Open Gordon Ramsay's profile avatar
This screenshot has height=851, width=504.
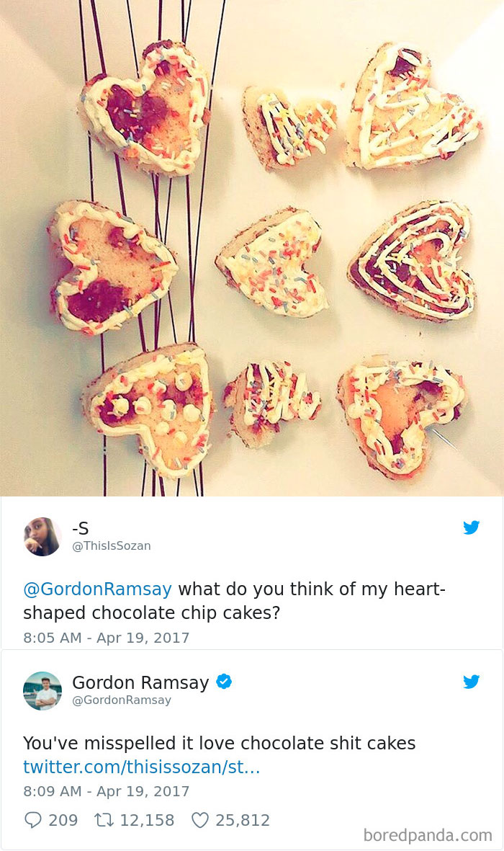42,690
